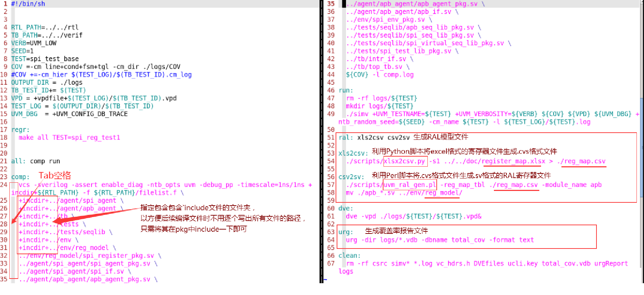The height and width of the screenshot is (295, 644).
Task: Click '../tests/seqlib/spi_seq_lib_pkg.sv' line
Action: [x=413, y=35]
